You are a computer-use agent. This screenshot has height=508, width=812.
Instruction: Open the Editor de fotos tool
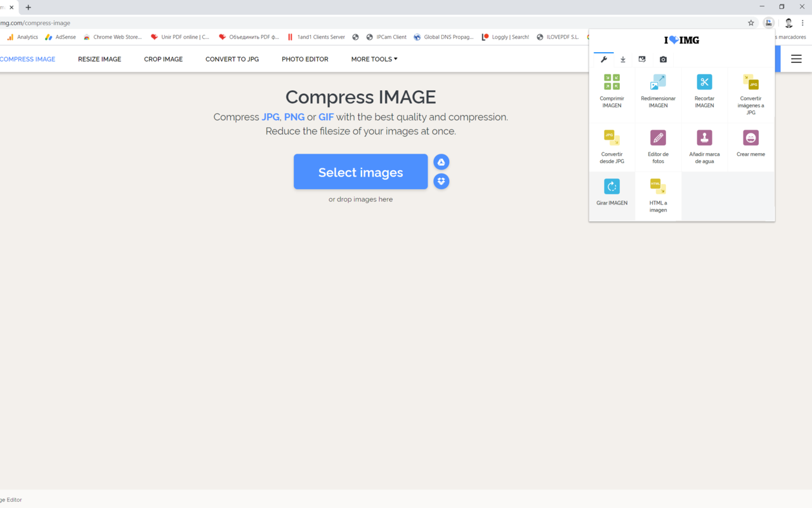tap(658, 146)
